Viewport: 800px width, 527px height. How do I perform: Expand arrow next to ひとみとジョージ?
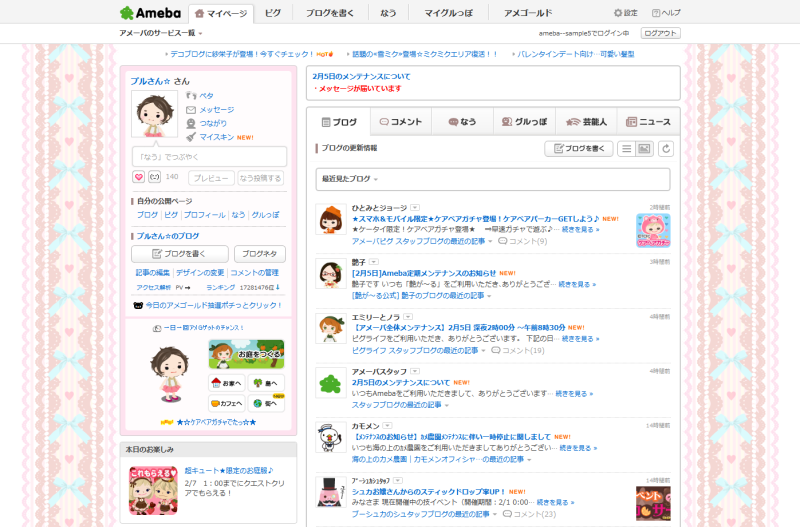pyautogui.click(x=415, y=208)
